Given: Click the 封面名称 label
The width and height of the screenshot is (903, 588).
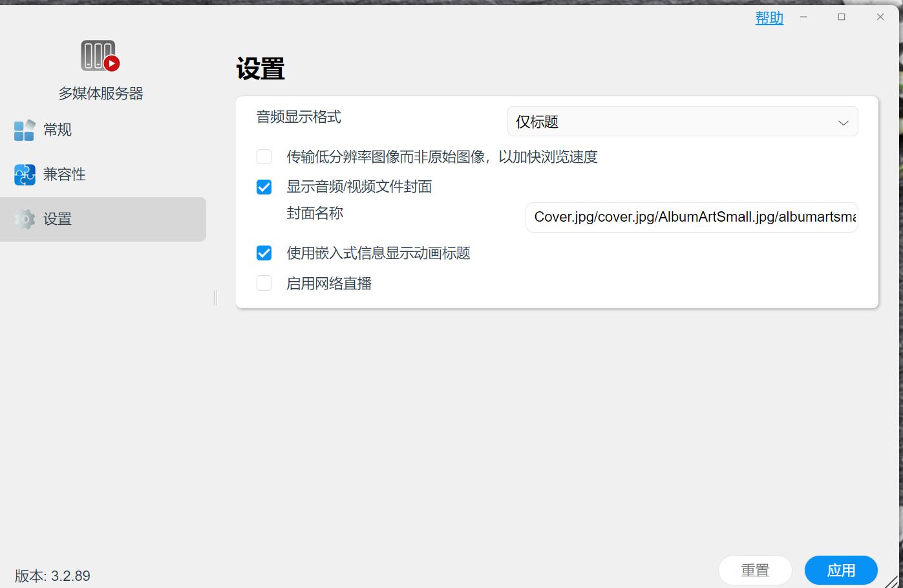Looking at the screenshot, I should coord(315,213).
